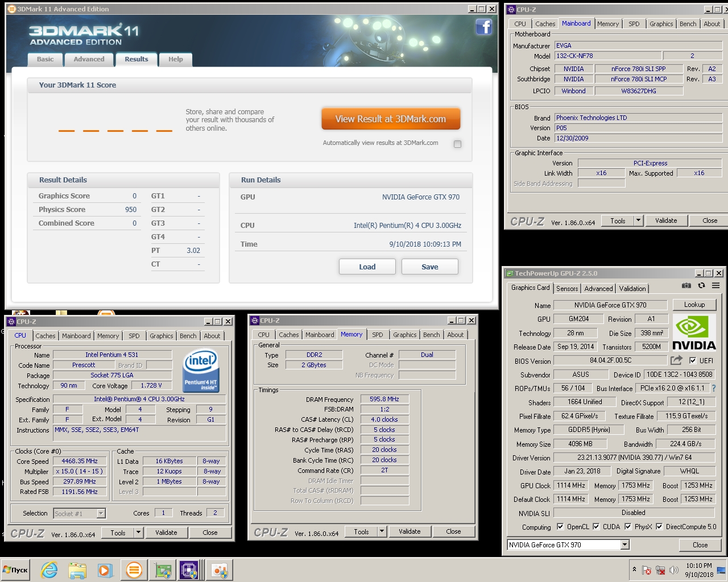The width and height of the screenshot is (728, 582).
Task: Click the last taskbar app icon with shield
Action: pyautogui.click(x=219, y=570)
